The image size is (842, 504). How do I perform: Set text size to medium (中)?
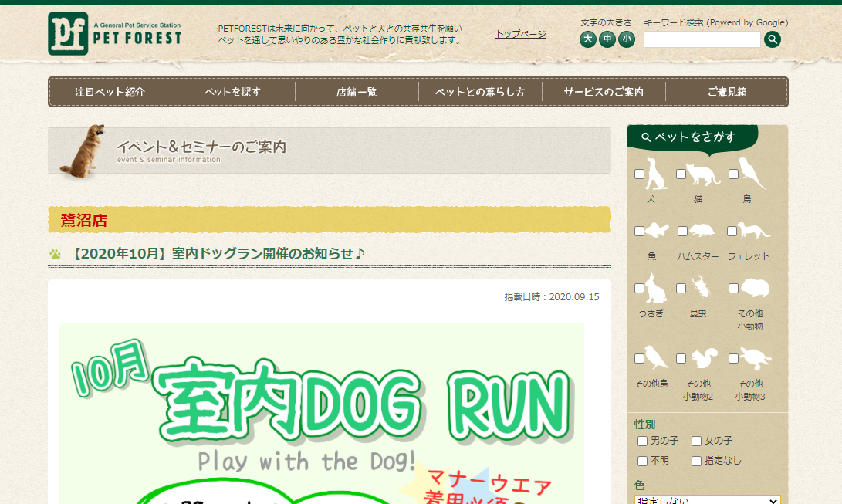607,39
